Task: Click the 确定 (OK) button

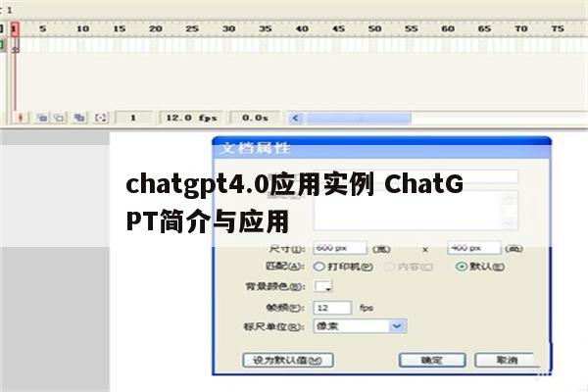Action: (x=432, y=361)
